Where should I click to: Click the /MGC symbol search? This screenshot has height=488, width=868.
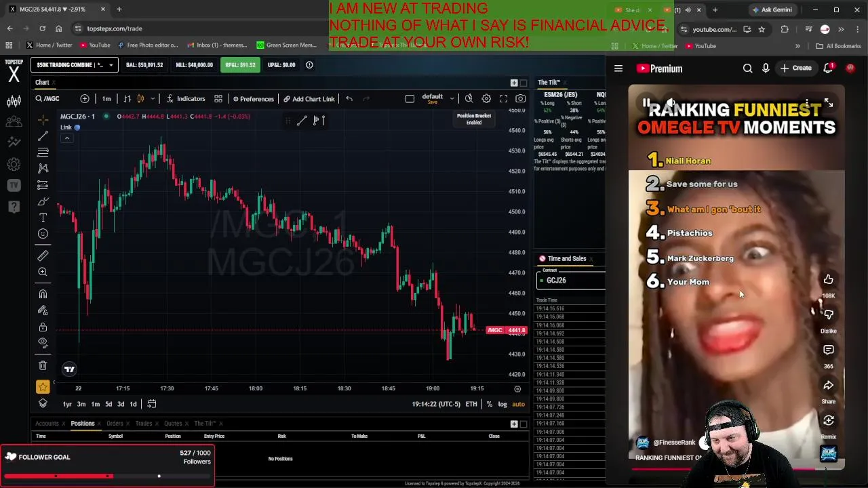pos(47,99)
